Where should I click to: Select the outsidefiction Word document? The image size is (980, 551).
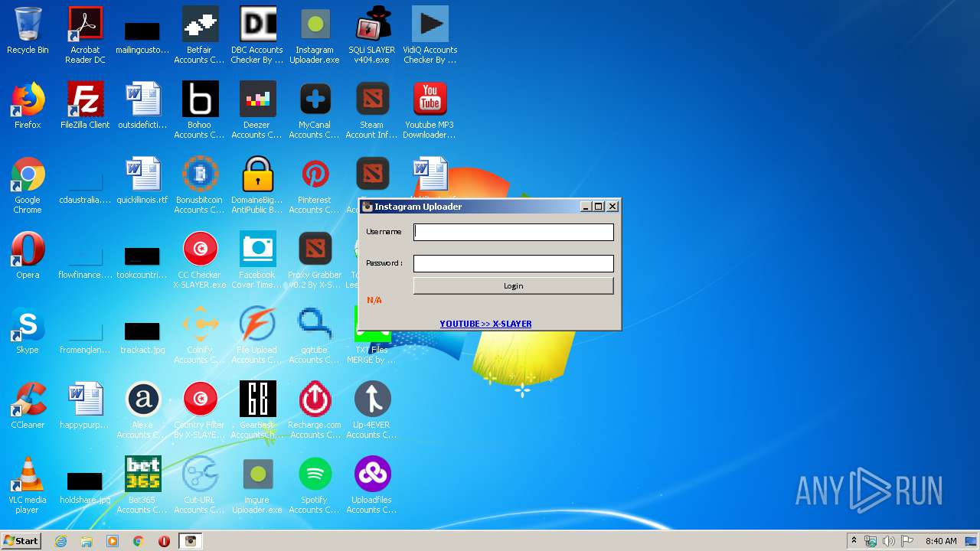[142, 106]
